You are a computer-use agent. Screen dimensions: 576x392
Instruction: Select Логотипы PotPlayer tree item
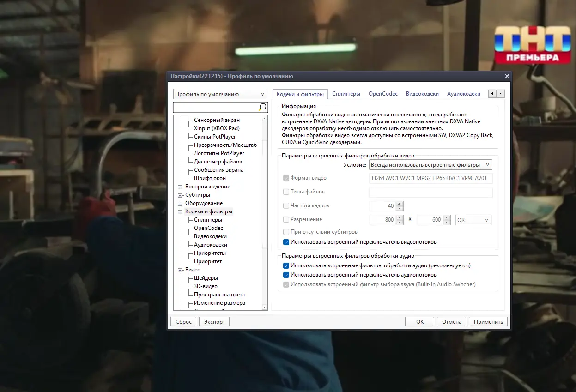(x=219, y=153)
